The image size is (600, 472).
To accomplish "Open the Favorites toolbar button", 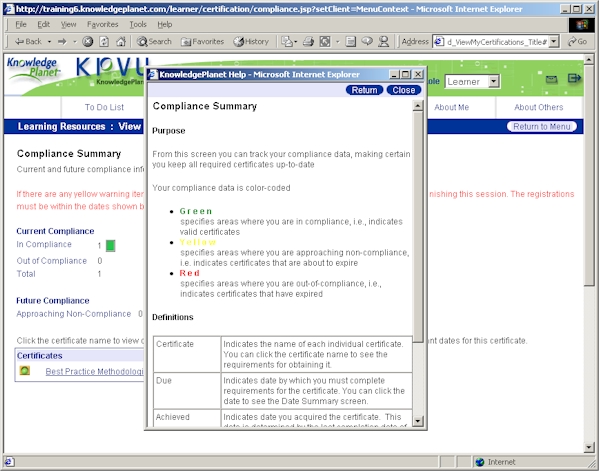I will 202,41.
